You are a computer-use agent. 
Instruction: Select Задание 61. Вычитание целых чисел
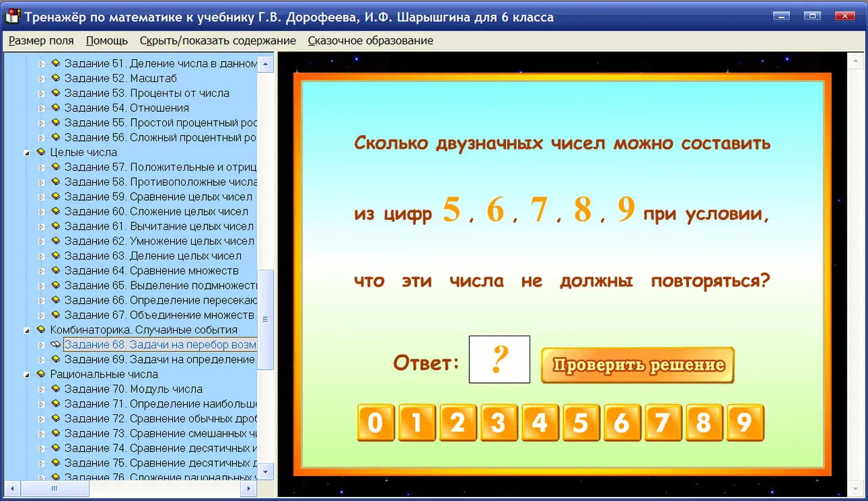click(x=159, y=226)
